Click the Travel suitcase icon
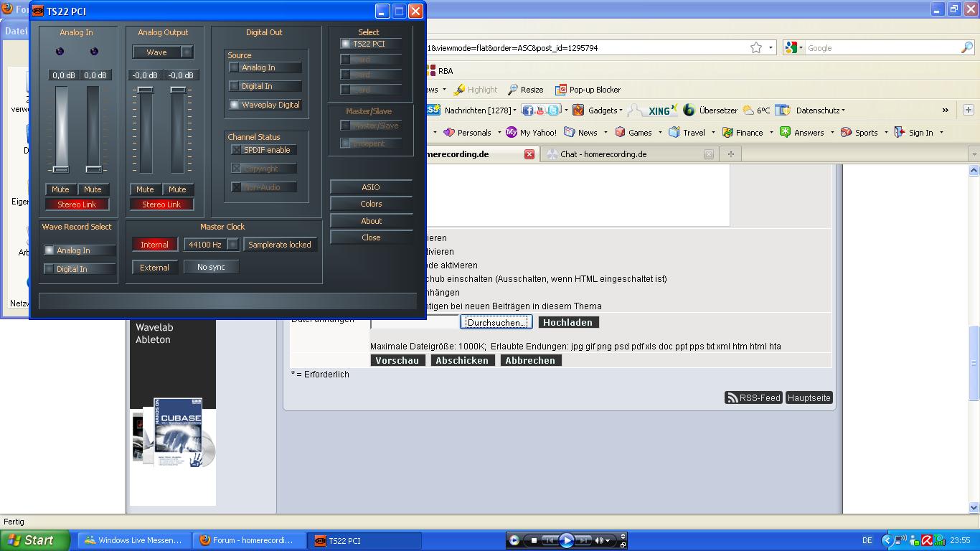The image size is (980, 551). [674, 132]
